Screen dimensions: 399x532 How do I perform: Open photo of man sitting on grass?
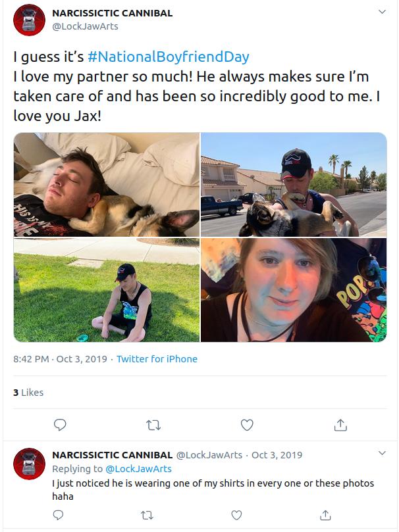click(x=107, y=290)
